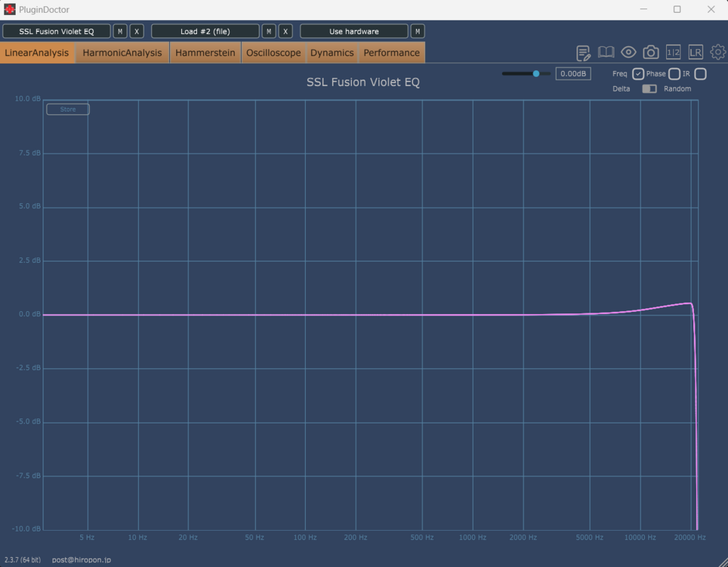This screenshot has width=728, height=567.
Task: Click the -10.0 dB axis label
Action: [x=26, y=529]
